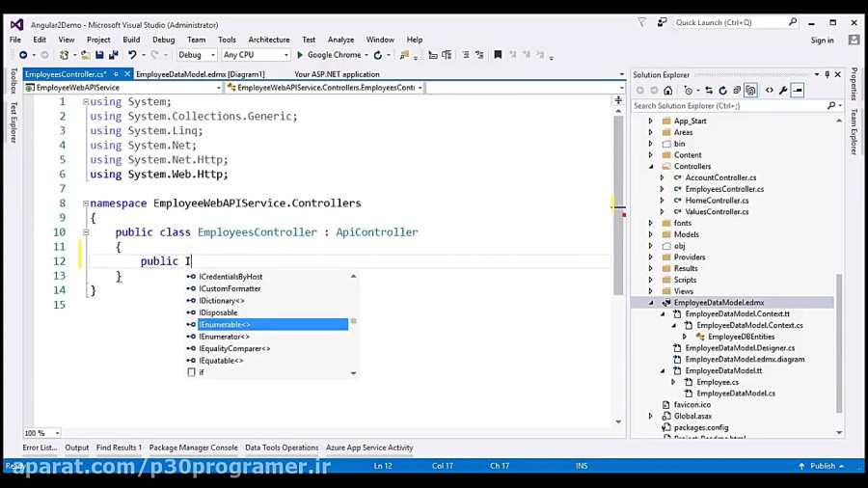868x488 pixels.
Task: Click the Publish button in the status bar
Action: pos(822,466)
